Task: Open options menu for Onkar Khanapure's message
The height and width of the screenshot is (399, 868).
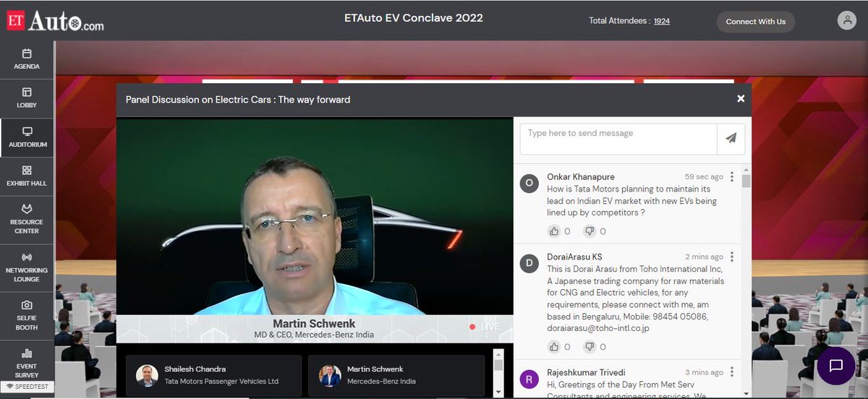Action: coord(732,176)
